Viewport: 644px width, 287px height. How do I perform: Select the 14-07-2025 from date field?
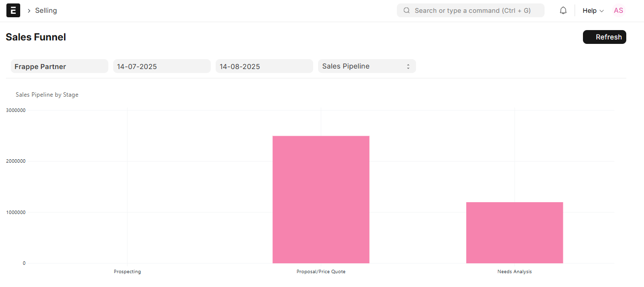pos(161,67)
